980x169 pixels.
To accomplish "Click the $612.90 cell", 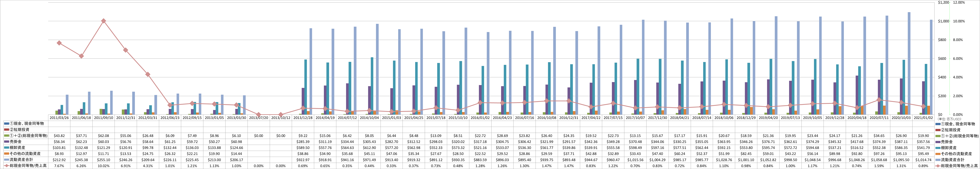I will tap(369, 148).
